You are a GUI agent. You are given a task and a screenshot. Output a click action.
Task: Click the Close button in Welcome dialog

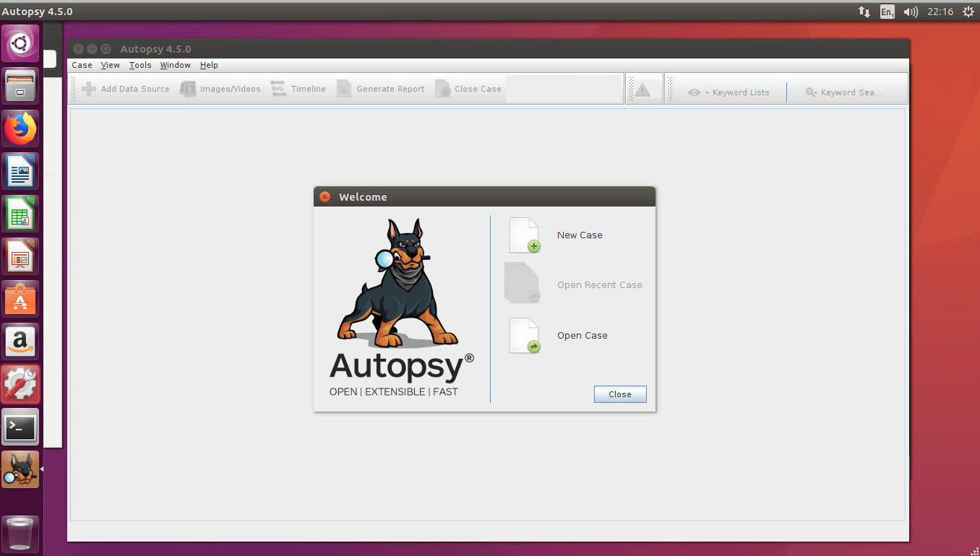point(620,394)
